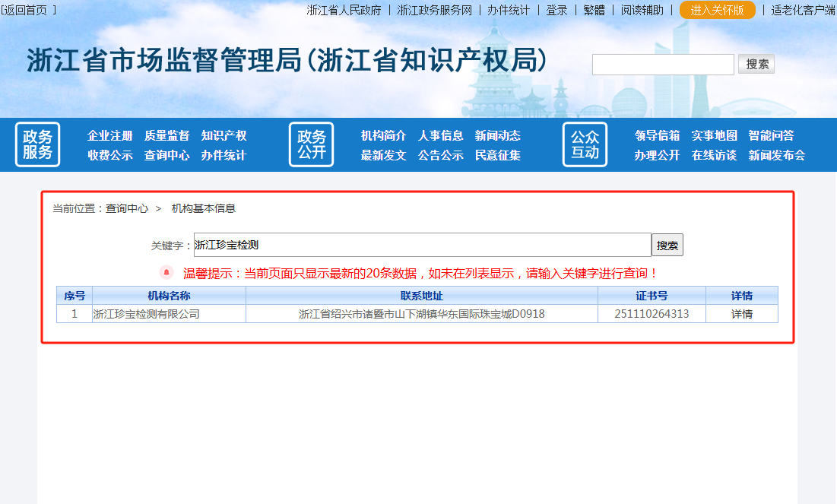Click the 机构名称 column header
The image size is (837, 504).
pyautogui.click(x=170, y=296)
